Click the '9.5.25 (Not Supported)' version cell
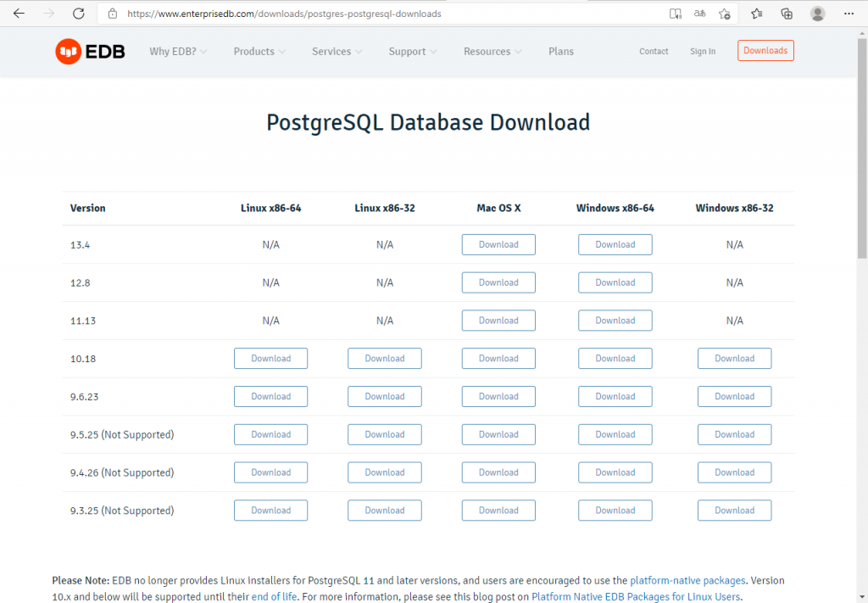Image resolution: width=868 pixels, height=603 pixels. tap(122, 435)
